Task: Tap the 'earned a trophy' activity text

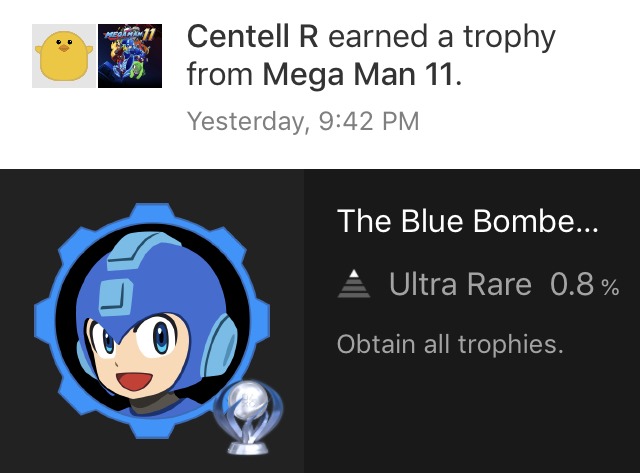Action: 441,37
